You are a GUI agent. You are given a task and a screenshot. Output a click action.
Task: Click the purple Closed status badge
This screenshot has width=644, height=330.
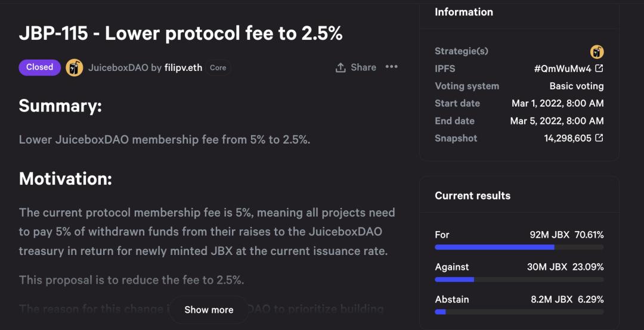pyautogui.click(x=40, y=67)
